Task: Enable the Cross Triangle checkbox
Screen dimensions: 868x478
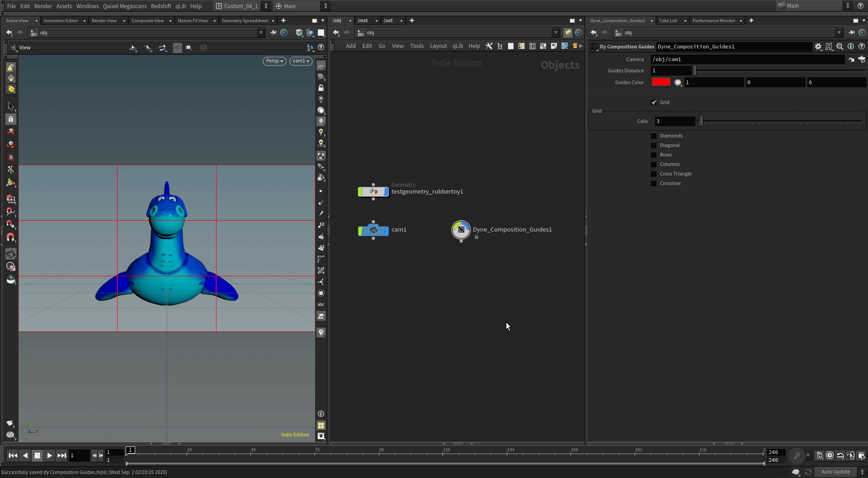Action: coord(654,174)
